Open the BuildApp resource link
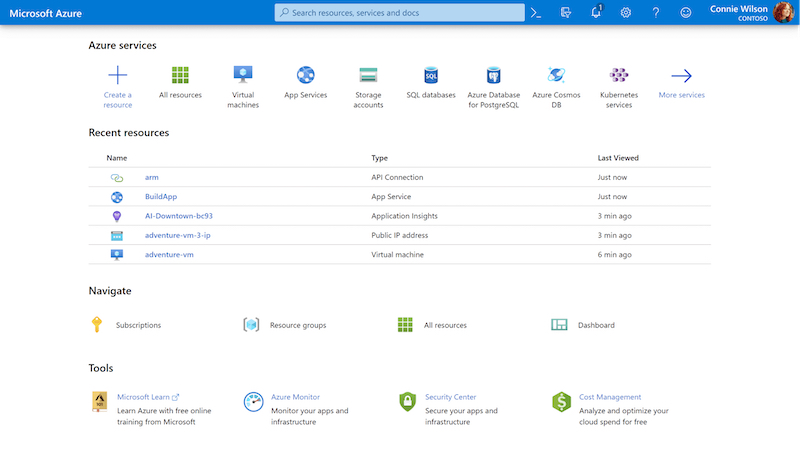Image resolution: width=800 pixels, height=450 pixels. [161, 196]
